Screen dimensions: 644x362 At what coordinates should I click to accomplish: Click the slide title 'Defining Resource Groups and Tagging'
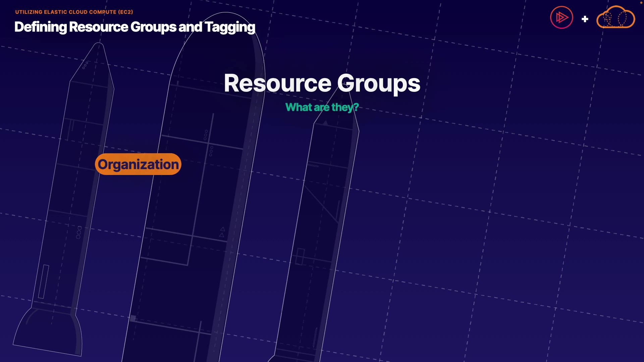pyautogui.click(x=135, y=27)
